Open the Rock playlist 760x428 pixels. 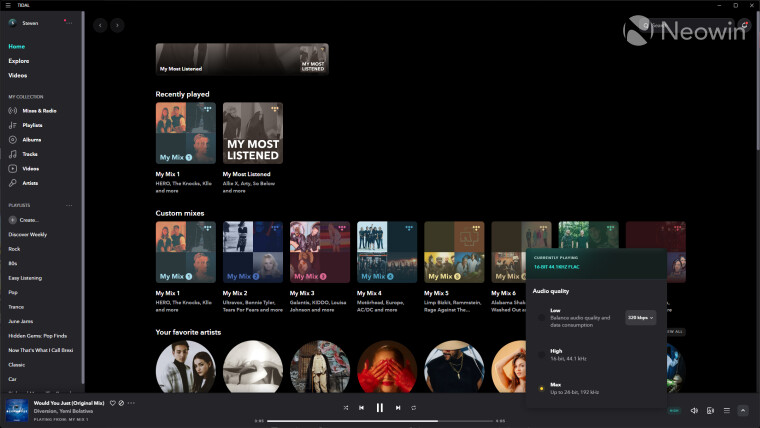[x=14, y=249]
